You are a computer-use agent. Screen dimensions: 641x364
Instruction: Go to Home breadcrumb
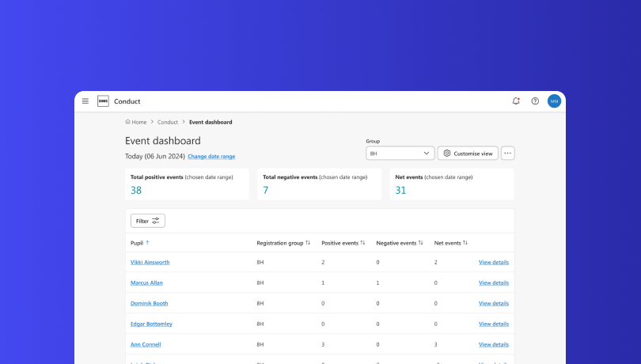tap(136, 122)
